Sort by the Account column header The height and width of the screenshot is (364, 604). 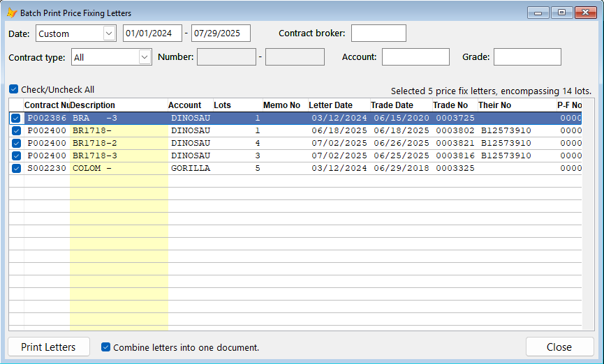[191, 105]
